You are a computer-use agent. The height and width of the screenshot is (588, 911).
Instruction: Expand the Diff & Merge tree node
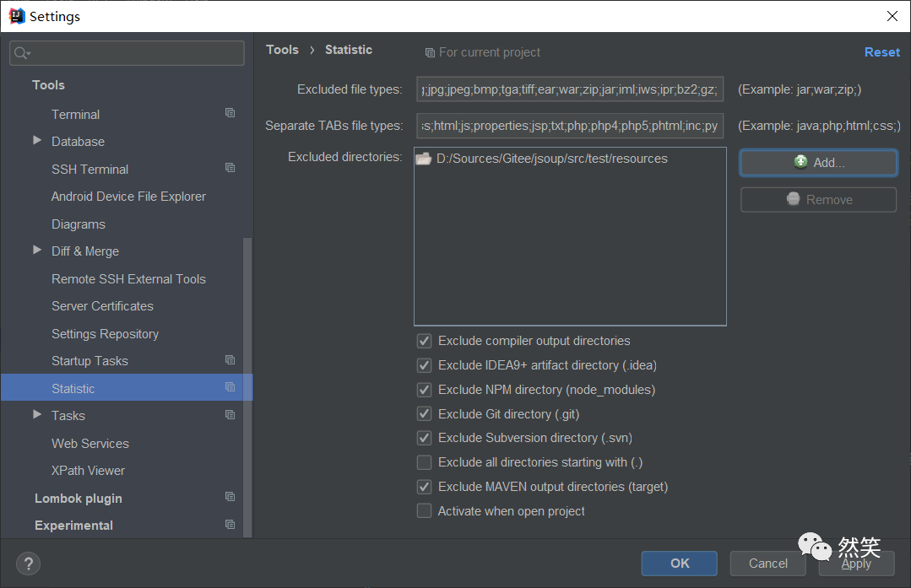37,251
